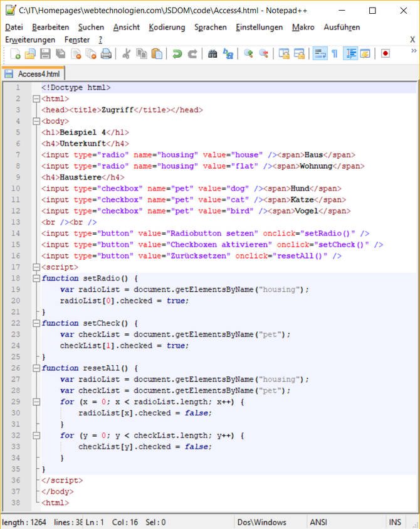Viewport: 420px width, 529px height.
Task: Toggle synchronize horizontal scrolling icon
Action: (299, 53)
